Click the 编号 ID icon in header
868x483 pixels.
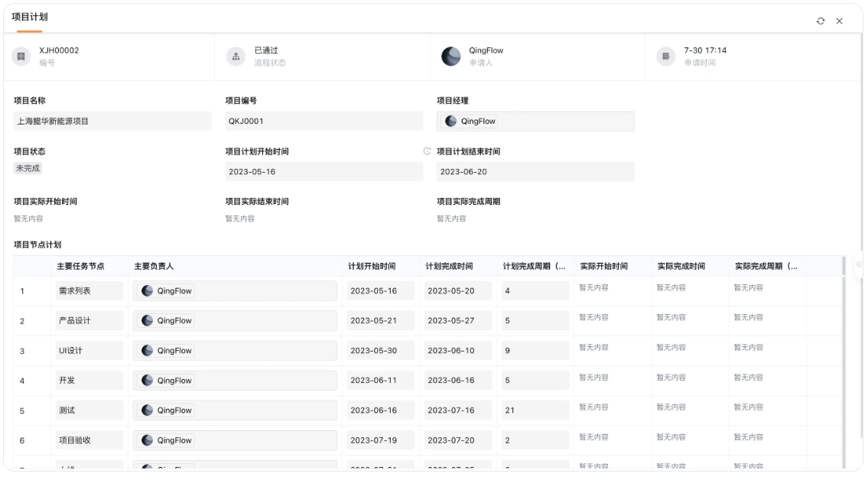[21, 57]
